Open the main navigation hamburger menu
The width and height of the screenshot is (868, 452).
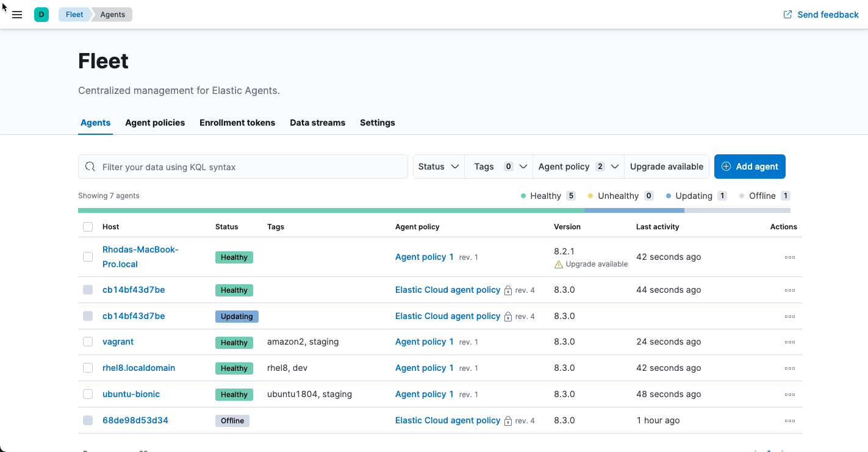17,14
